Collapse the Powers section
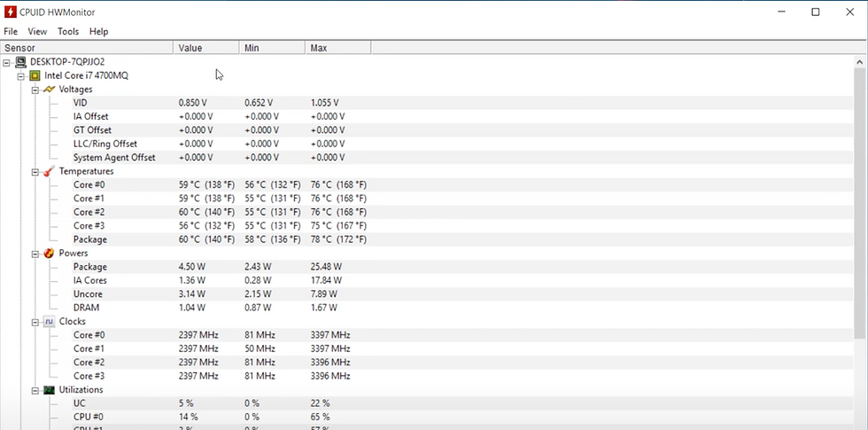This screenshot has width=868, height=430. click(35, 254)
